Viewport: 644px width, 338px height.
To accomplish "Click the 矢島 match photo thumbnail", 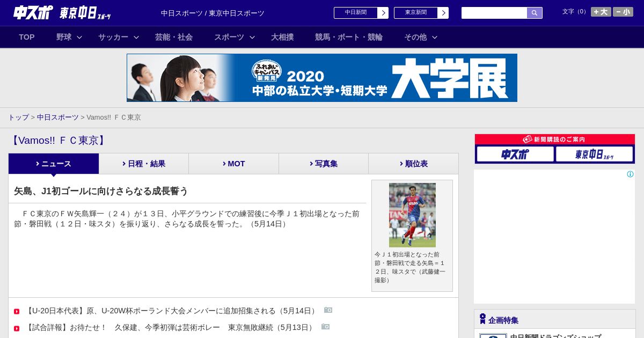I will coord(412,215).
